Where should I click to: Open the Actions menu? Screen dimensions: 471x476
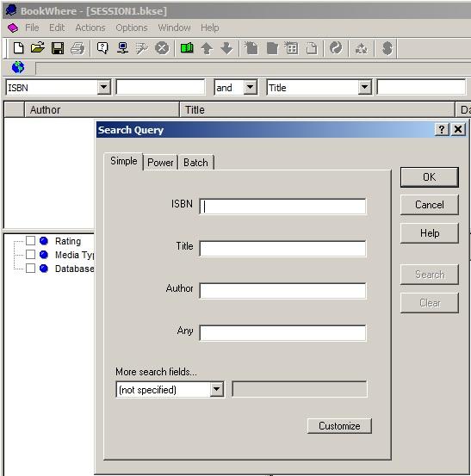click(90, 28)
